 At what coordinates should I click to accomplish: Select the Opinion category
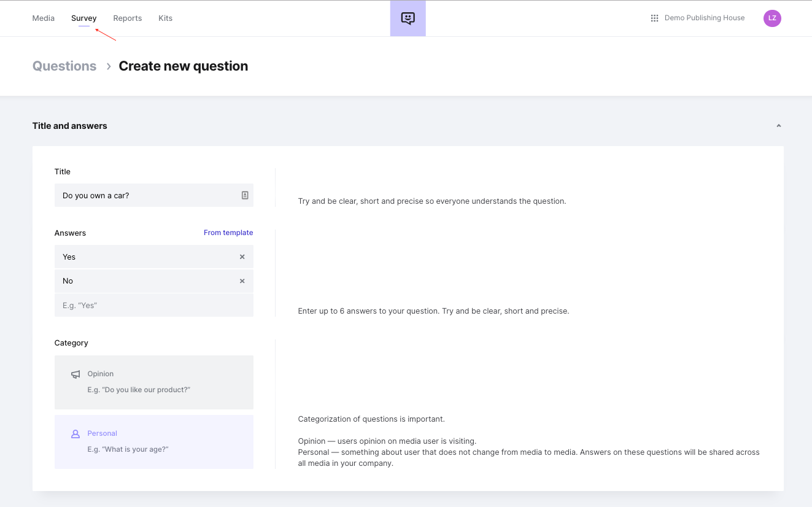click(x=154, y=382)
